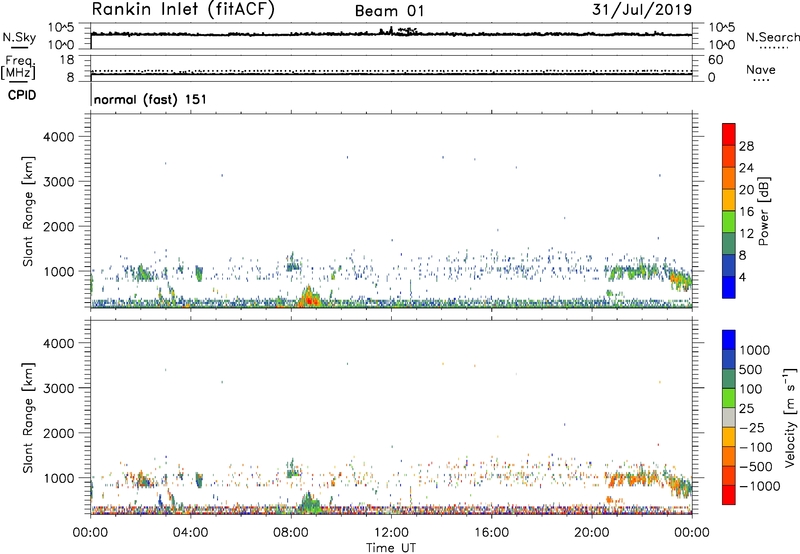Click the "12" Power color bar label
Viewport: 800px width, 554px height.
click(746, 234)
